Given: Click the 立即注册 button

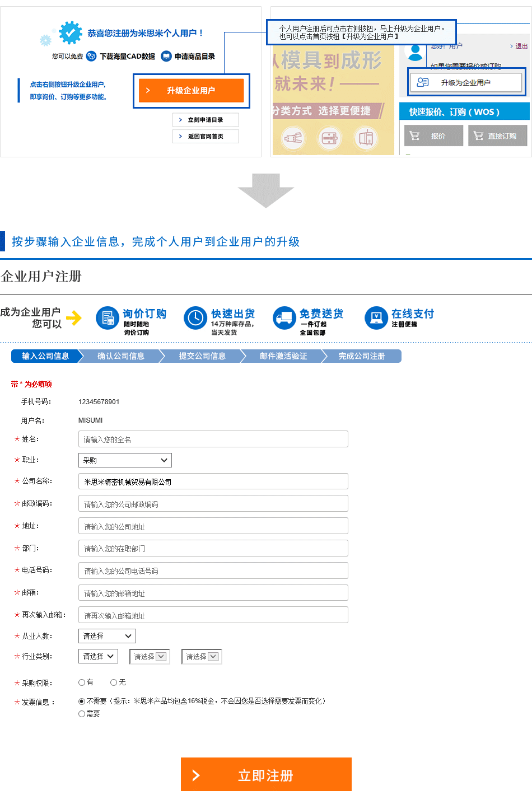Looking at the screenshot, I should 266,774.
